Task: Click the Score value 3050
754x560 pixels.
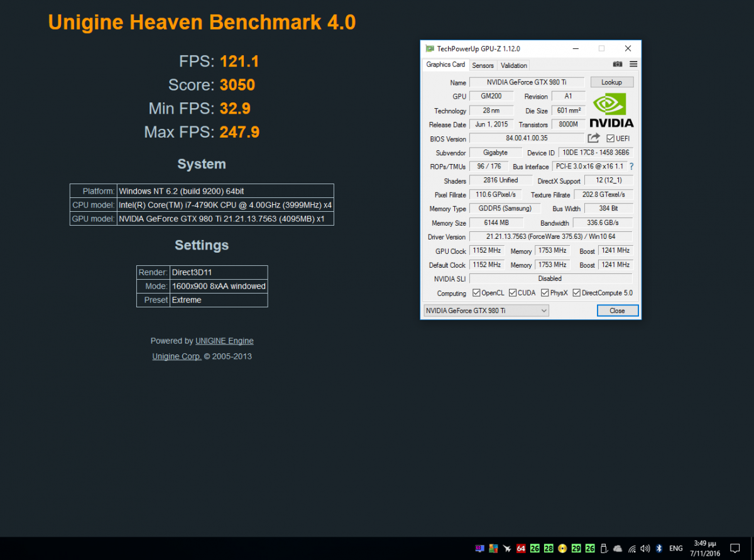Action: [238, 85]
